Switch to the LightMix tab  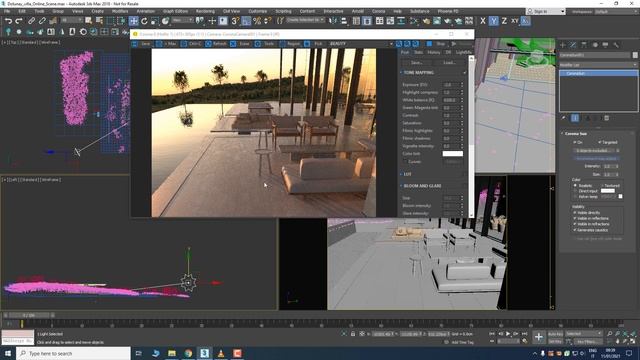463,52
